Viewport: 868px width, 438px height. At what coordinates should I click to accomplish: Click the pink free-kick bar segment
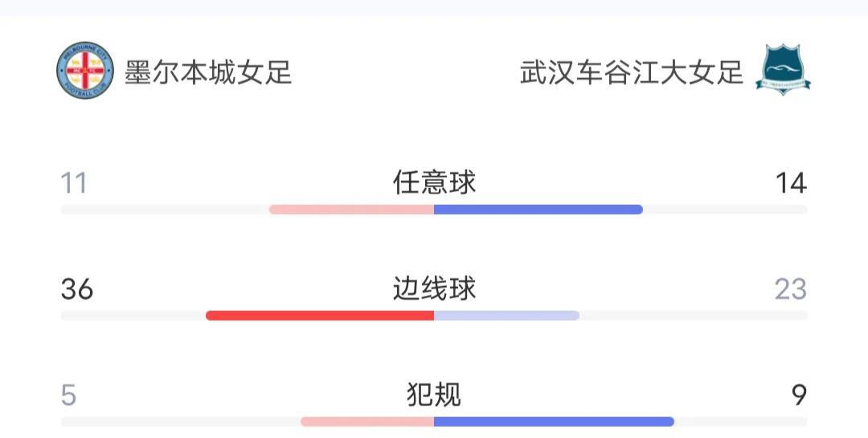pos(351,209)
